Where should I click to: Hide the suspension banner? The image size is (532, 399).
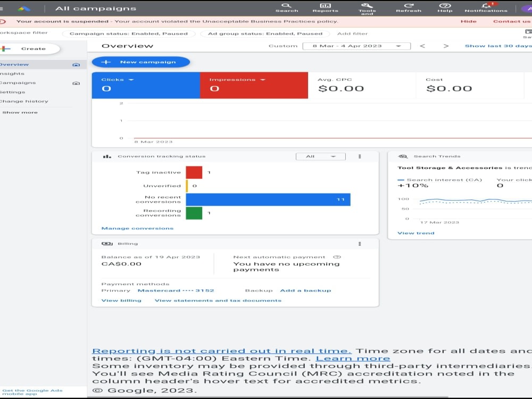pyautogui.click(x=469, y=21)
